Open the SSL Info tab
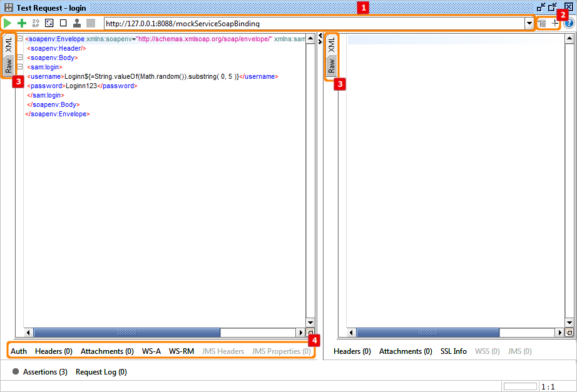The height and width of the screenshot is (392, 577). point(453,351)
